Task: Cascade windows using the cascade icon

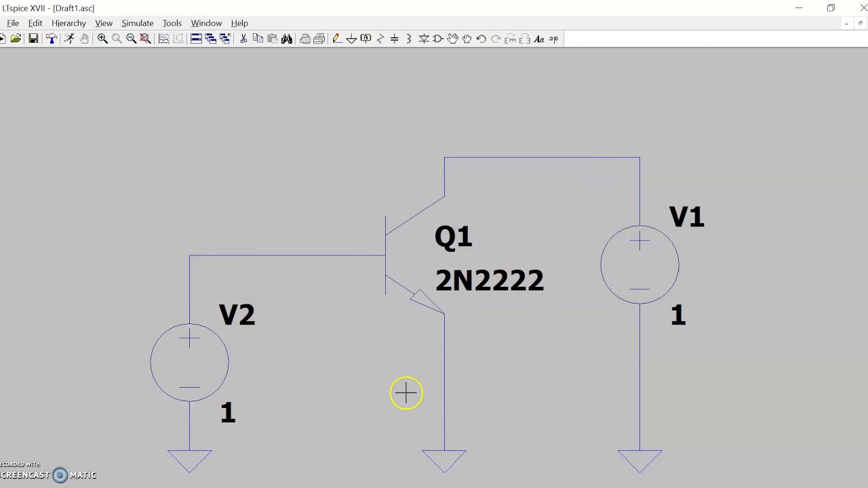Action: click(x=210, y=39)
